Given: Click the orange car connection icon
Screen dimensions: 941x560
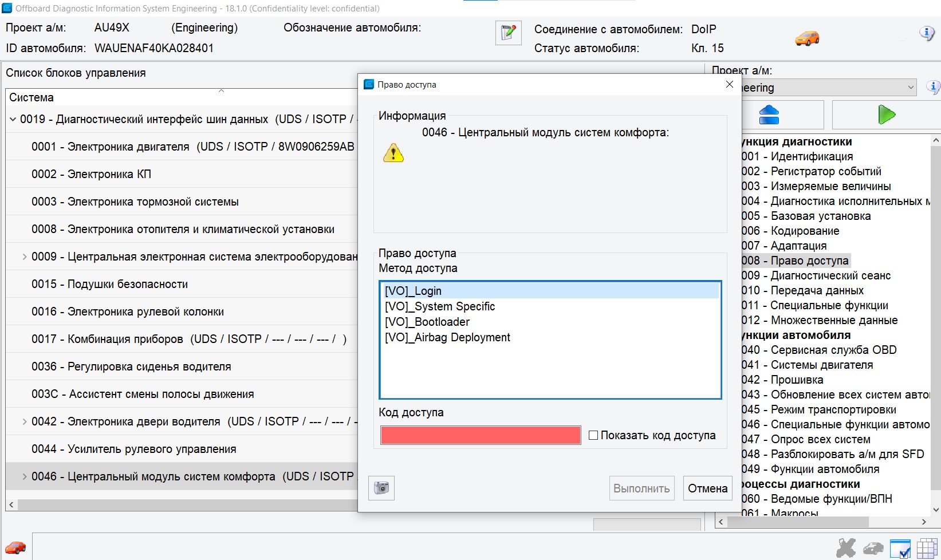Looking at the screenshot, I should pyautogui.click(x=807, y=38).
